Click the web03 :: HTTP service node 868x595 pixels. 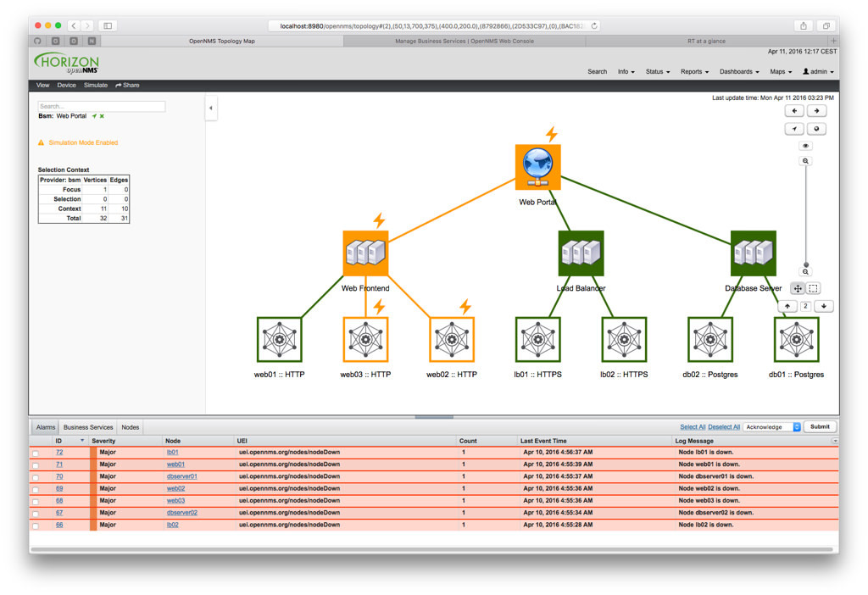pyautogui.click(x=365, y=339)
